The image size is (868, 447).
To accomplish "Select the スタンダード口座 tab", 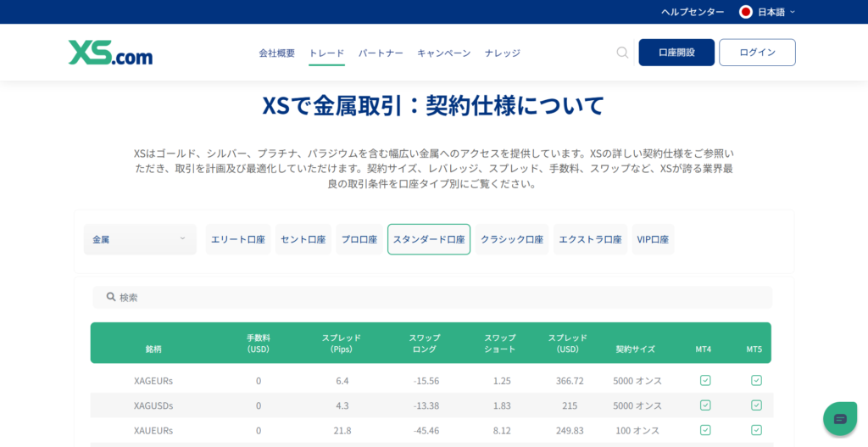I will click(429, 239).
